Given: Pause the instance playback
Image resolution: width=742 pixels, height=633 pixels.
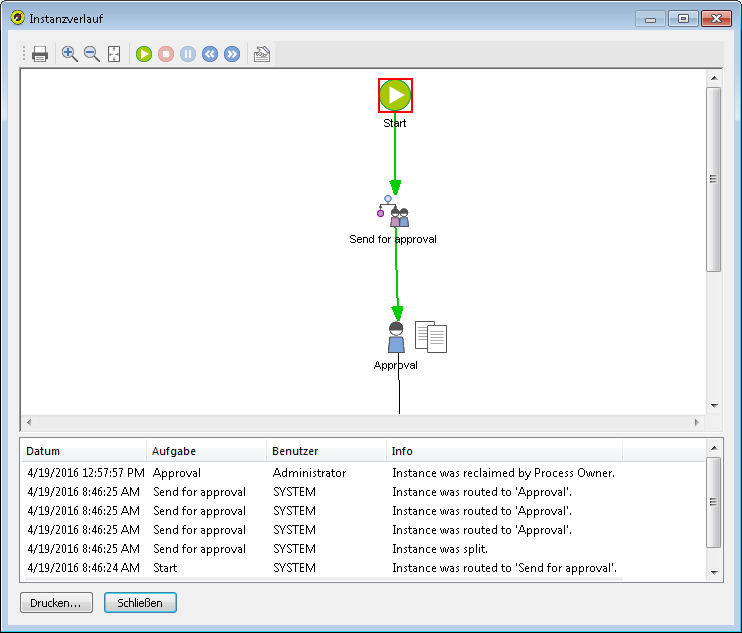Looking at the screenshot, I should pyautogui.click(x=188, y=54).
